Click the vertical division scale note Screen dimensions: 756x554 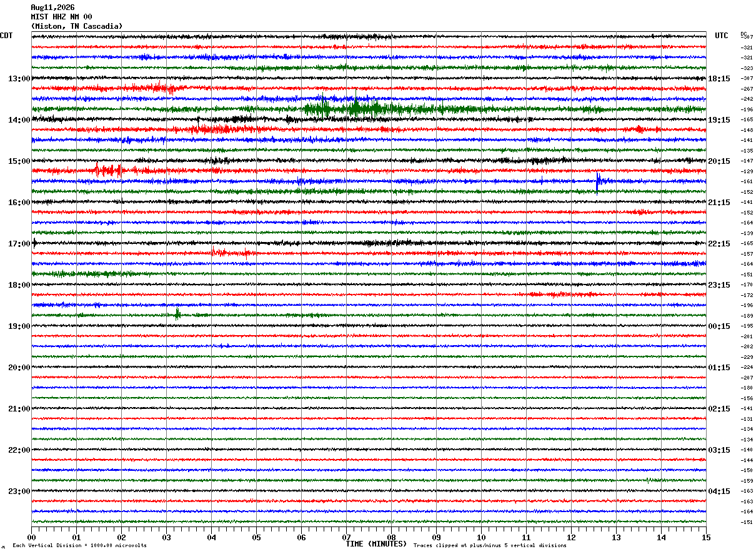point(80,545)
